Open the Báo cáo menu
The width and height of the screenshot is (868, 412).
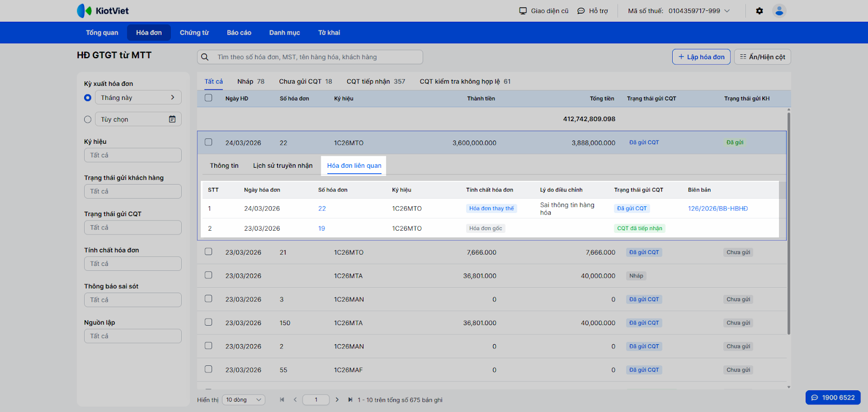coord(239,33)
